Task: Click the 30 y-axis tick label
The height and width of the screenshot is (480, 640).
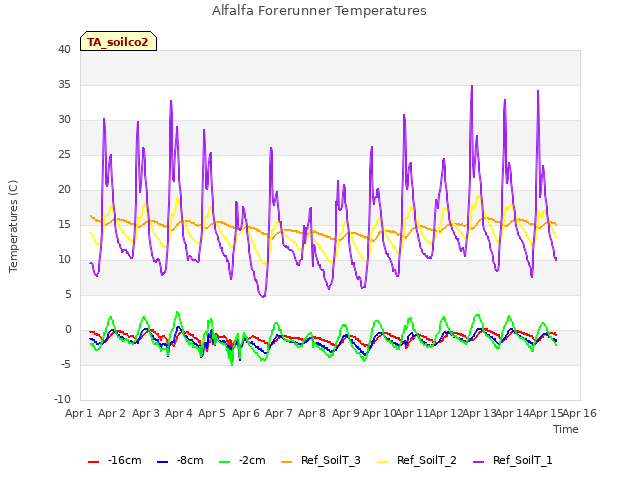Action: click(64, 120)
